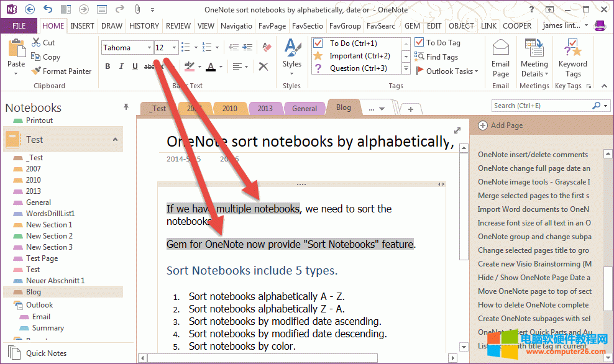Viewport: 614px width, 364px height.
Task: Click the Copy icon in Clipboard group
Action: tap(48, 57)
